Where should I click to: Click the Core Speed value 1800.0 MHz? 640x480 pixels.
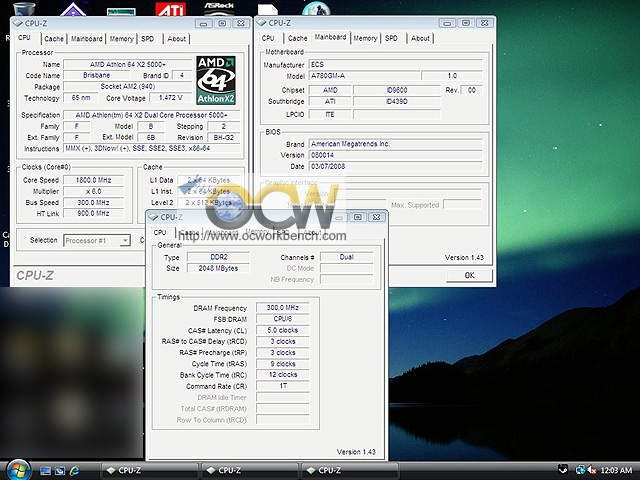click(x=93, y=180)
